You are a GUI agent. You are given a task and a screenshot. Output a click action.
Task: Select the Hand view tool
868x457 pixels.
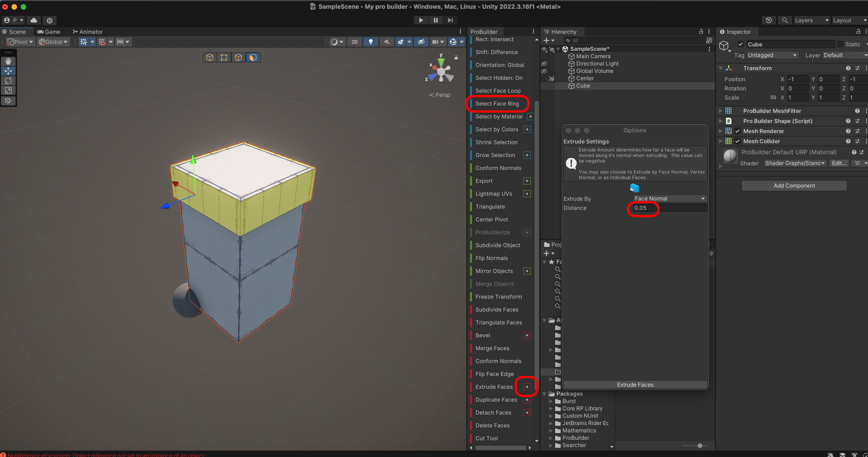(8, 61)
